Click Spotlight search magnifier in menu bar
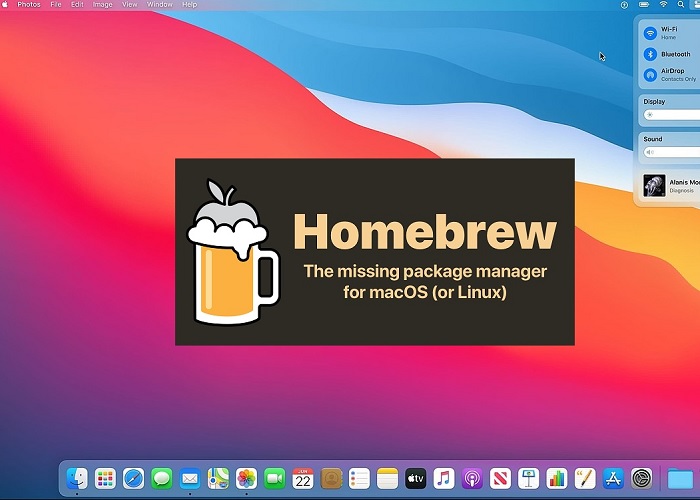The height and width of the screenshot is (500, 700). 681,4
